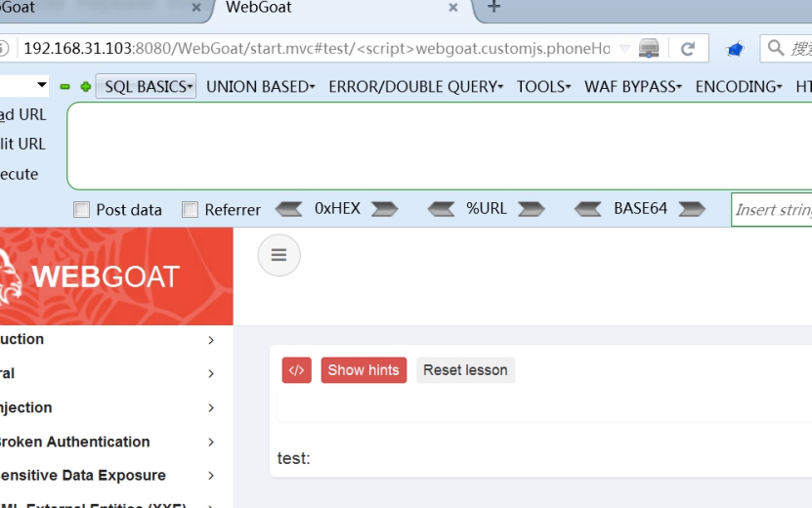Open the ENCODING dropdown menu

coord(739,87)
